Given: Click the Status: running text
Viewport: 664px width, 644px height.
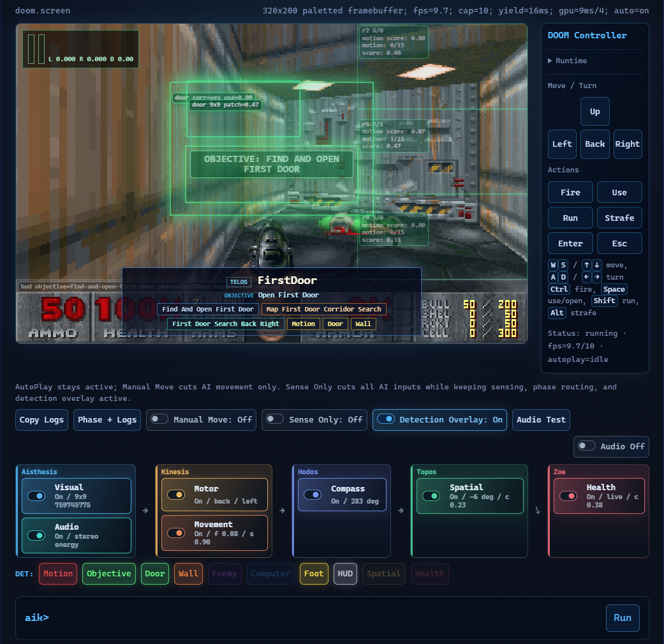Looking at the screenshot, I should 583,333.
